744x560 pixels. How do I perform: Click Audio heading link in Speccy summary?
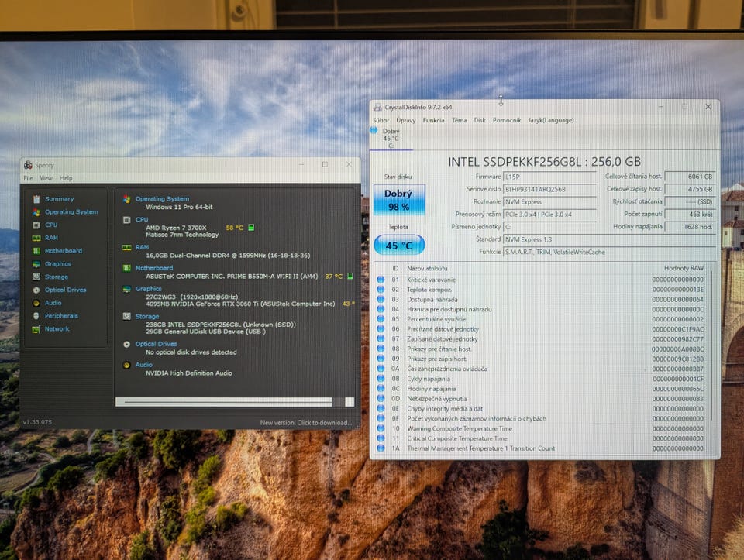pos(143,365)
